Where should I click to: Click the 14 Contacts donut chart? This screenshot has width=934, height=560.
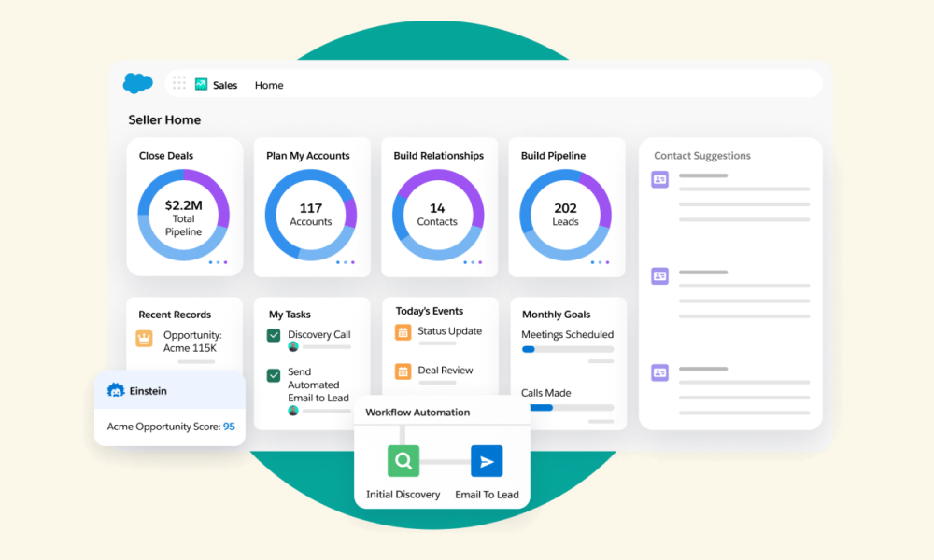tap(438, 215)
